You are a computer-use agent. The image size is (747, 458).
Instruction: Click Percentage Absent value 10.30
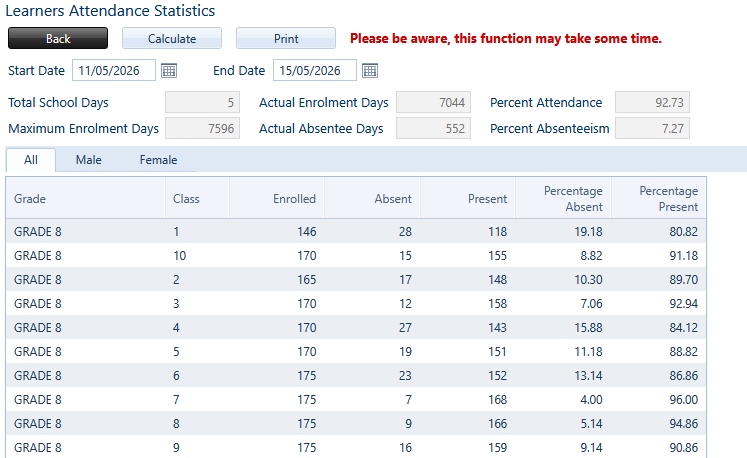pyautogui.click(x=588, y=279)
